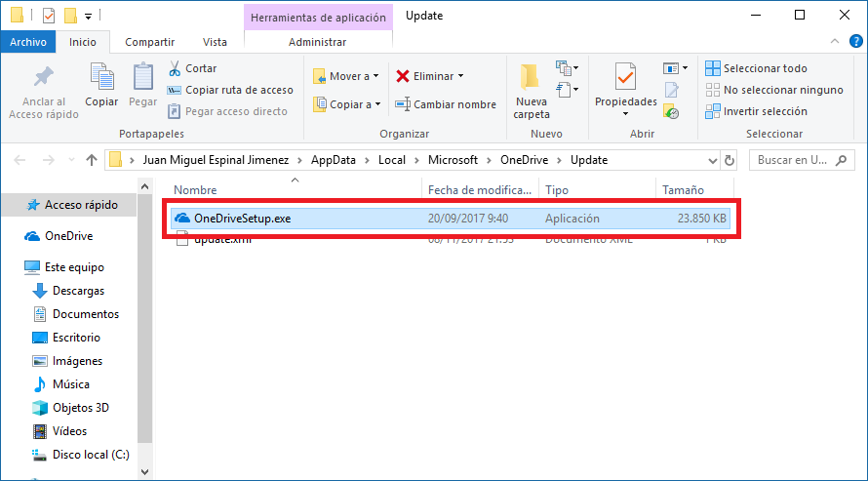The image size is (868, 481).
Task: Click Juan Miguel Espinal Jimenez breadcrumb
Action: pos(216,160)
